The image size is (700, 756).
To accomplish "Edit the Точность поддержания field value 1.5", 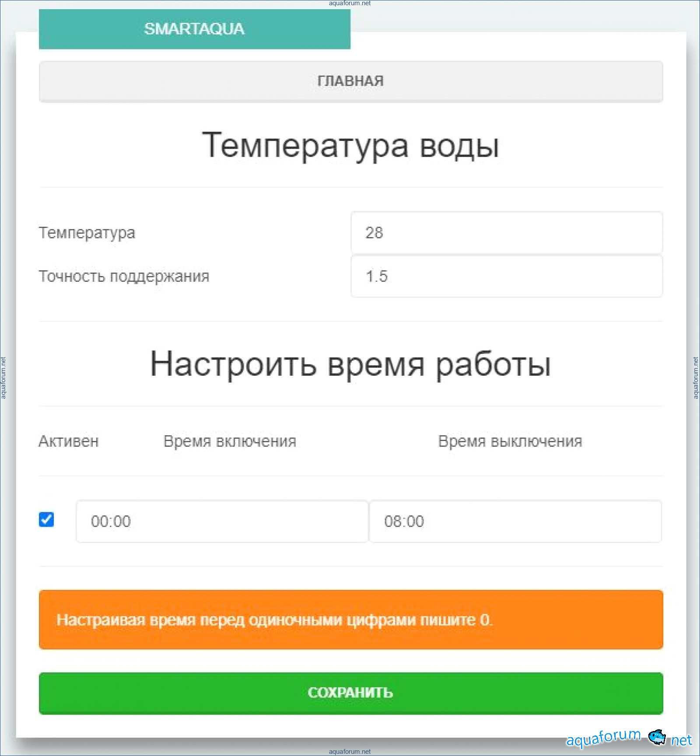I will [506, 276].
